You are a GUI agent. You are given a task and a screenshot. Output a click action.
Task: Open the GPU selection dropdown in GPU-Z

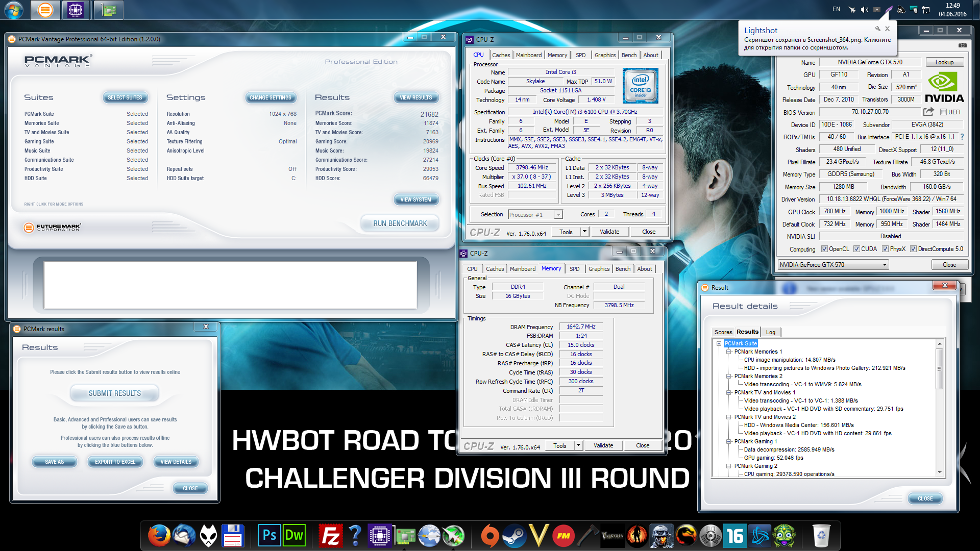coord(833,265)
